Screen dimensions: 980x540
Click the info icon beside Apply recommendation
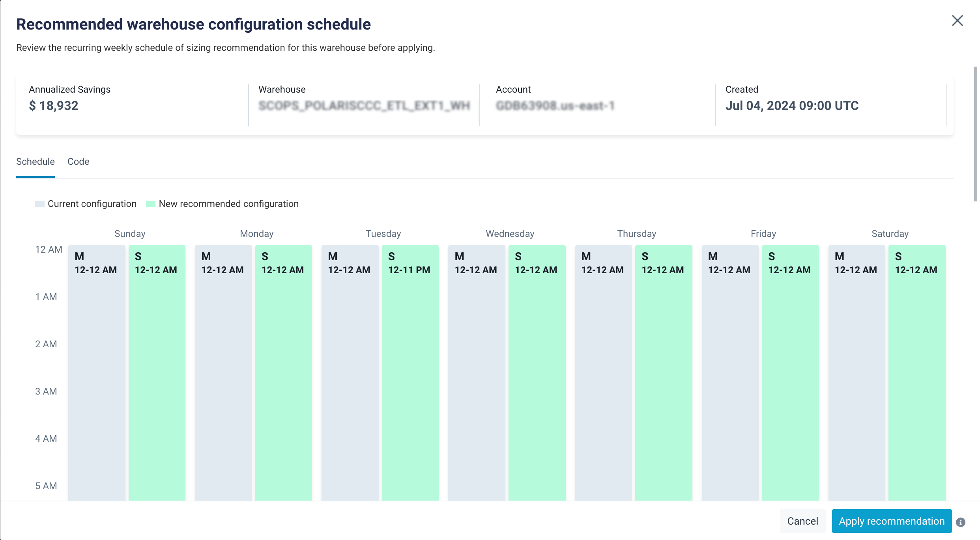coord(960,521)
